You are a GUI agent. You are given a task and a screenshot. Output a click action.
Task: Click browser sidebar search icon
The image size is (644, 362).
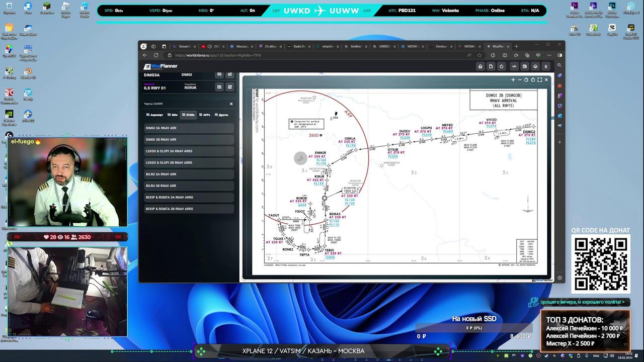559,65
